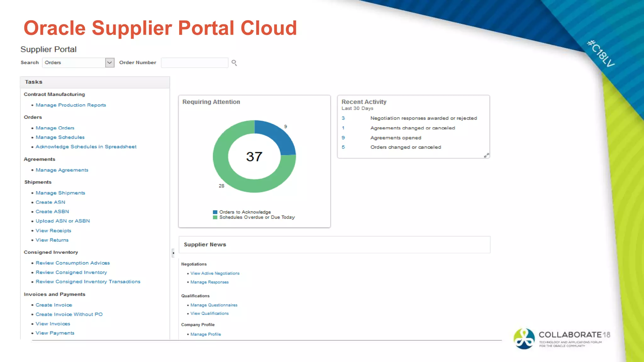Image resolution: width=644 pixels, height=362 pixels.
Task: Click the 5 orders changed count
Action: [343, 147]
